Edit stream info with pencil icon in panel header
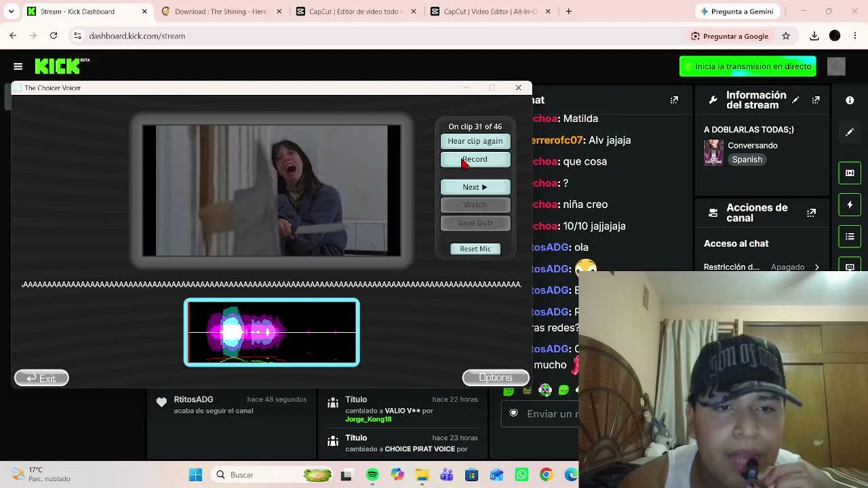 point(795,100)
